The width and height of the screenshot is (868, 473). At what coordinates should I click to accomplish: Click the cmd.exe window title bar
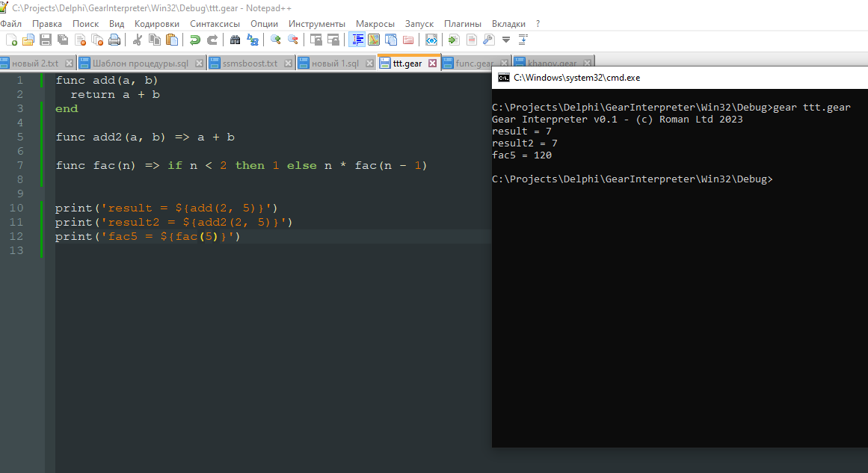673,77
